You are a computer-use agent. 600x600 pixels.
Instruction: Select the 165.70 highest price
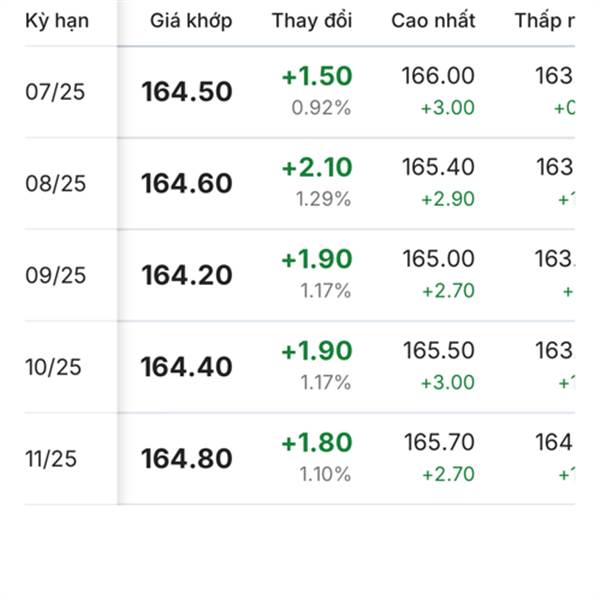tap(438, 442)
